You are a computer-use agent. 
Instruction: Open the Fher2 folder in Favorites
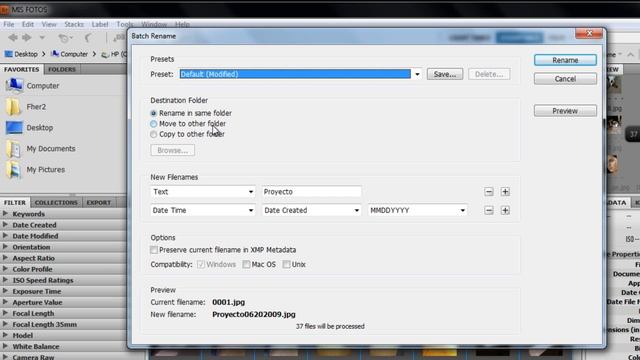pyautogui.click(x=36, y=107)
